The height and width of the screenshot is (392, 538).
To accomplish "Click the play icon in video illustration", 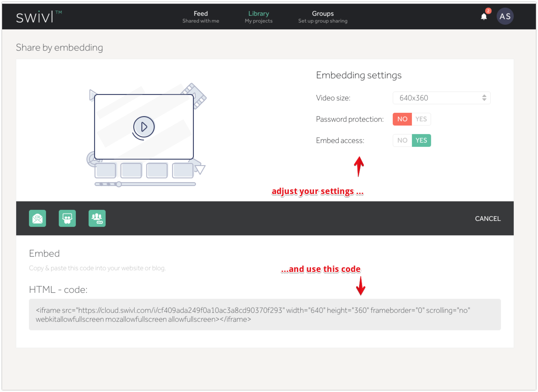I will pyautogui.click(x=144, y=127).
